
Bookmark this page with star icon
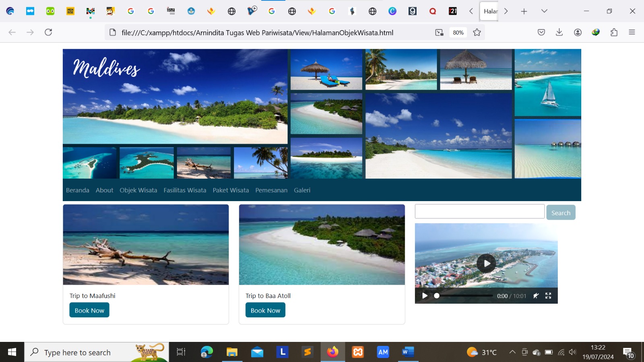[477, 33]
